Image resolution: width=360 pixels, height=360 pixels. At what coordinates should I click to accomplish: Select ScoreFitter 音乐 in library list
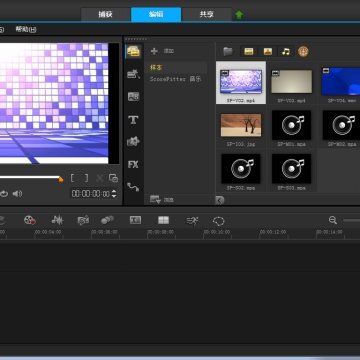click(176, 79)
